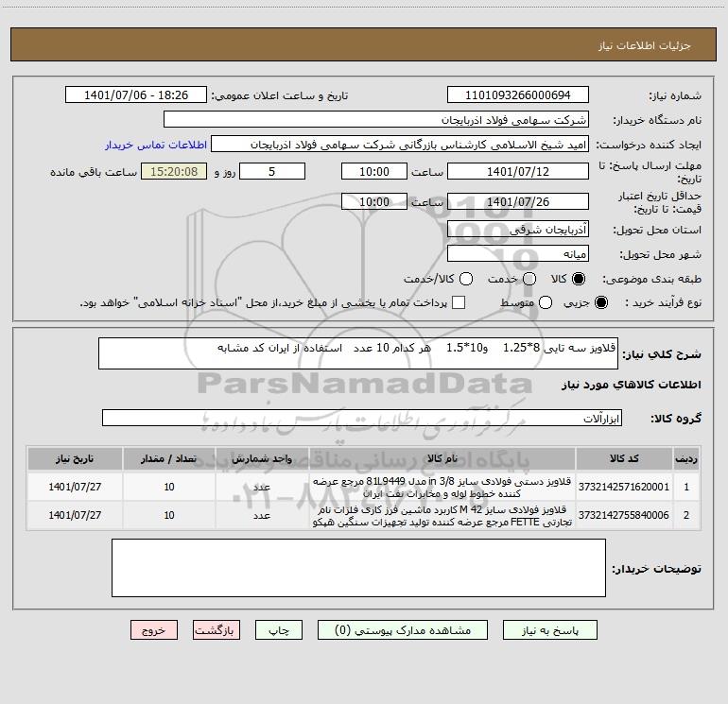Open the اطلاعات تماس خریدار link
Screen dimensions: 728x704
[x=156, y=145]
